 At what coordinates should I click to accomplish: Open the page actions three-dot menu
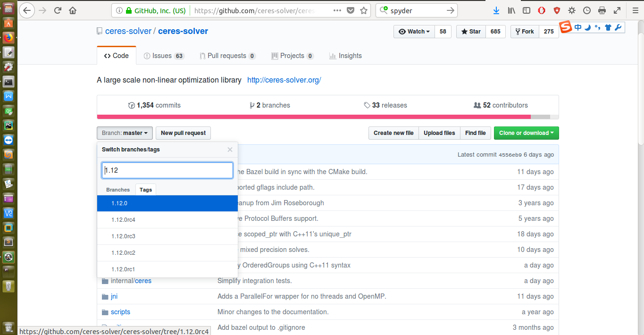coord(337,10)
